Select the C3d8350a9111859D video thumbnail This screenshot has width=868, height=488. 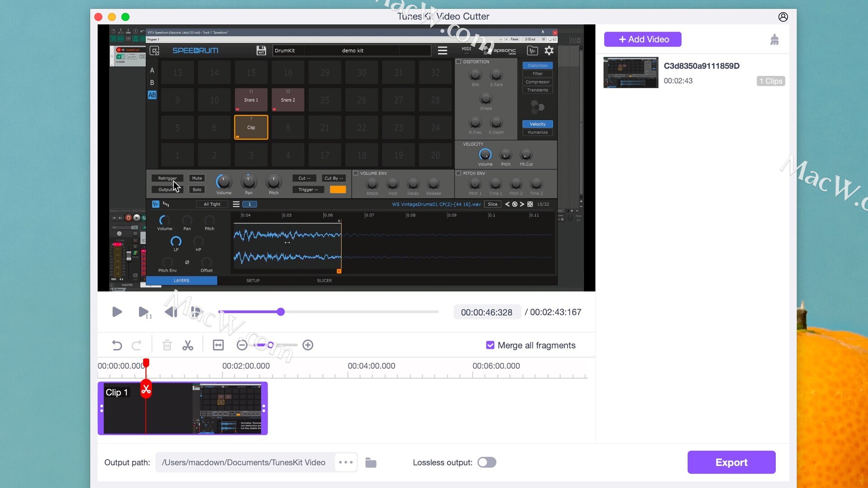pyautogui.click(x=631, y=72)
